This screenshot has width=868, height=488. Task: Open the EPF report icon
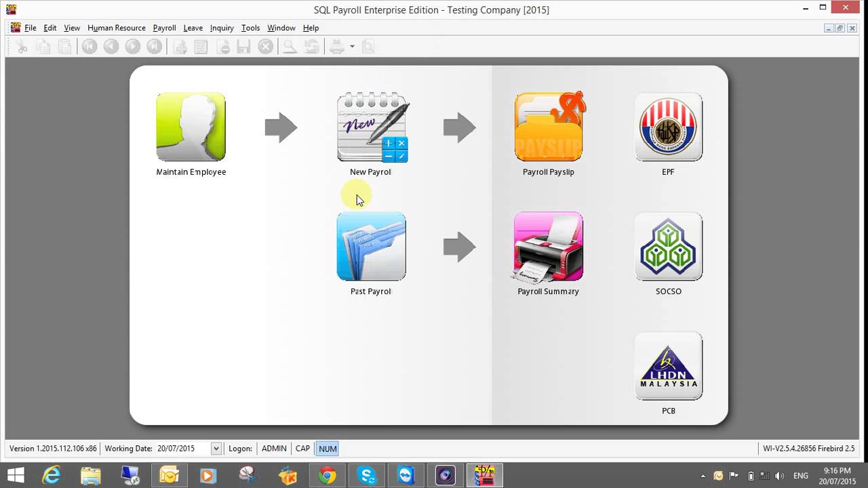point(669,127)
